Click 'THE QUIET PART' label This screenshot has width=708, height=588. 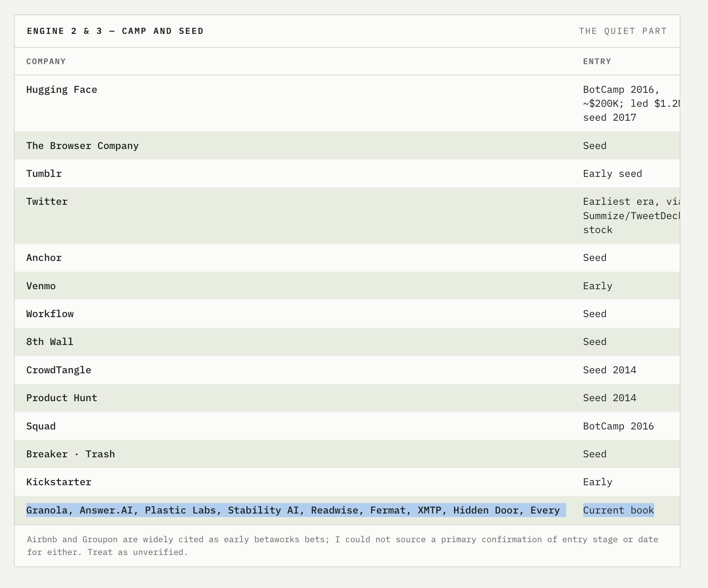(x=623, y=31)
